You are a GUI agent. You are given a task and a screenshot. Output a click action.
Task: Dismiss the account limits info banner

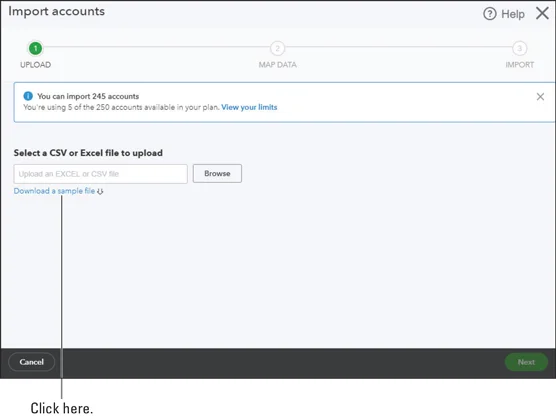coord(540,96)
